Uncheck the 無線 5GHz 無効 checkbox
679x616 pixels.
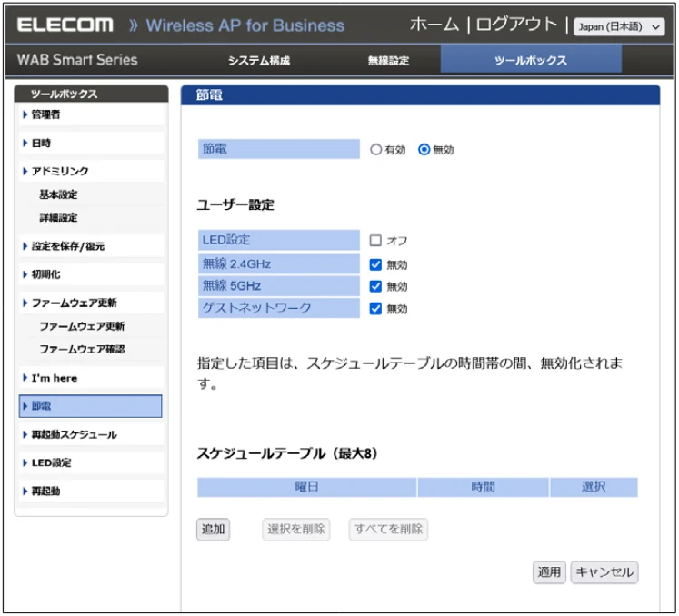(375, 286)
